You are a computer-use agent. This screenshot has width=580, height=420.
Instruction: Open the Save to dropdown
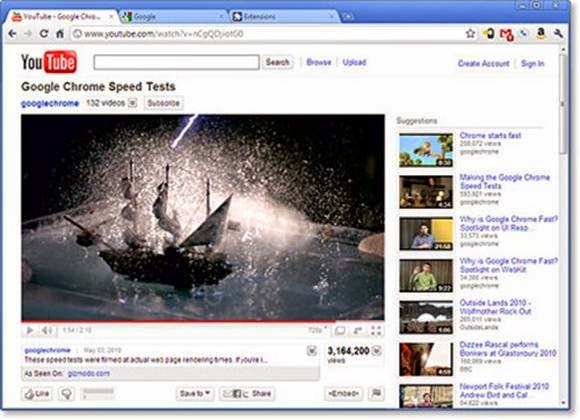[x=195, y=393]
